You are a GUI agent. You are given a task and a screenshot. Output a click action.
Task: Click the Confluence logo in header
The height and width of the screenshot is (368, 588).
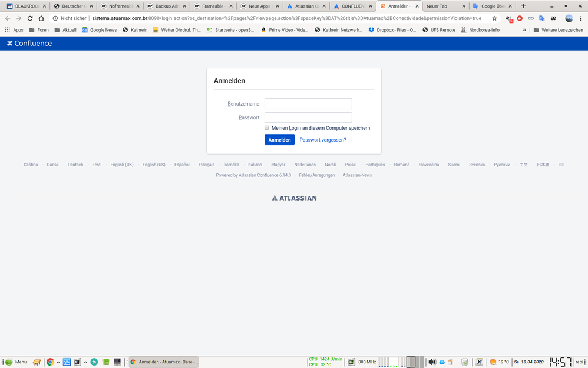click(x=29, y=43)
